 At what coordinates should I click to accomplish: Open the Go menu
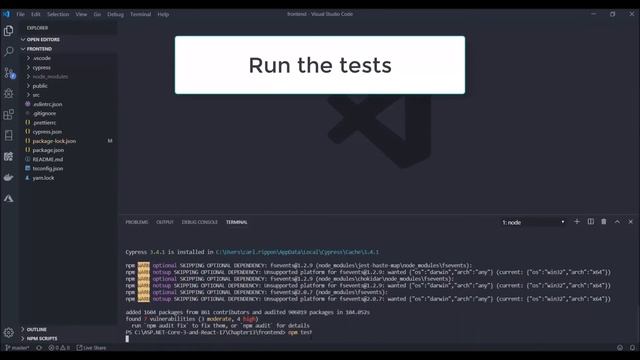coord(97,14)
